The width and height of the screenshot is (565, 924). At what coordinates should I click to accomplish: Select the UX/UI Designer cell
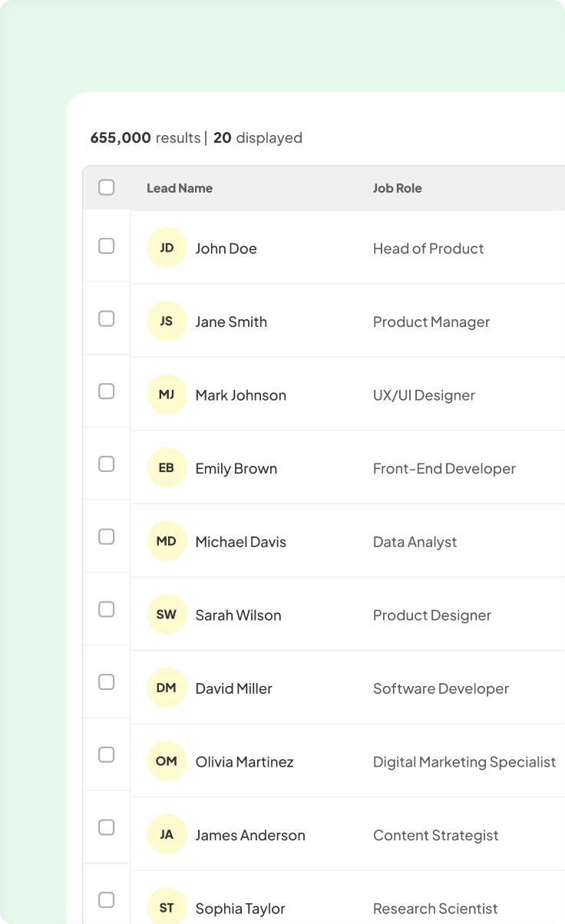click(424, 395)
